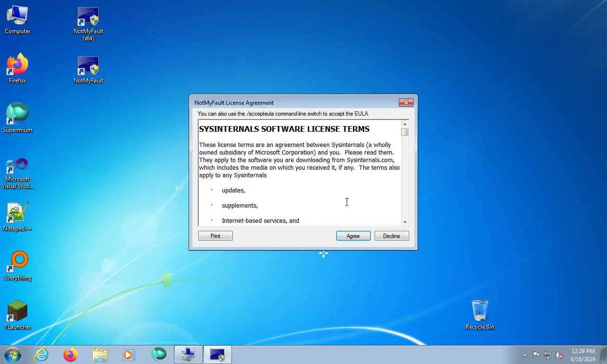Open the muted volume tray icon
The height and width of the screenshot is (364, 607).
[x=560, y=355]
